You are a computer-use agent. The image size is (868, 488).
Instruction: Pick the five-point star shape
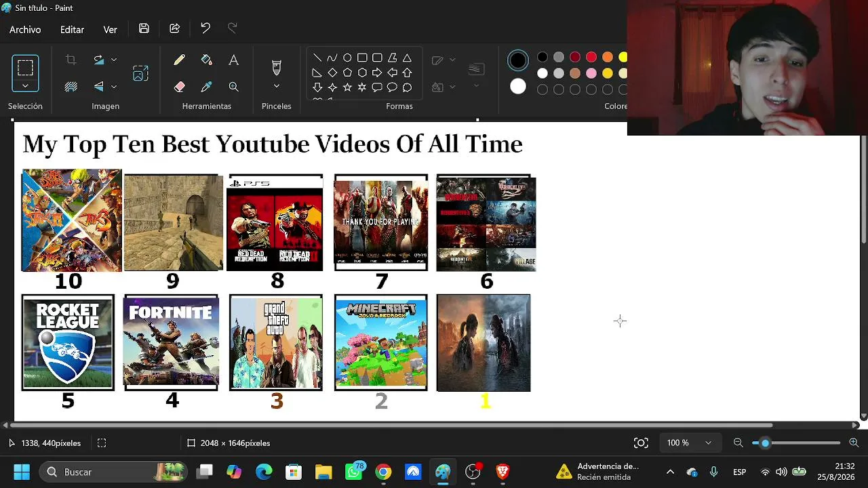pos(347,87)
